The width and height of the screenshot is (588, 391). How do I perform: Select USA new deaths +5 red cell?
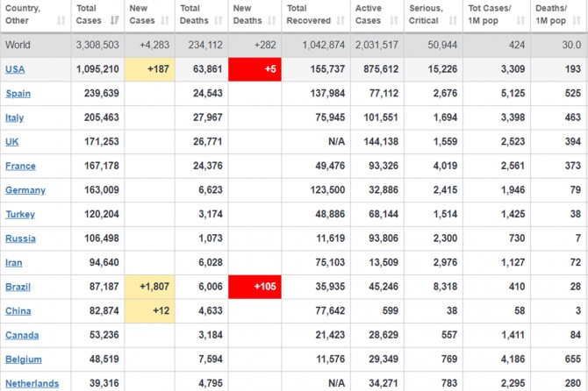255,69
